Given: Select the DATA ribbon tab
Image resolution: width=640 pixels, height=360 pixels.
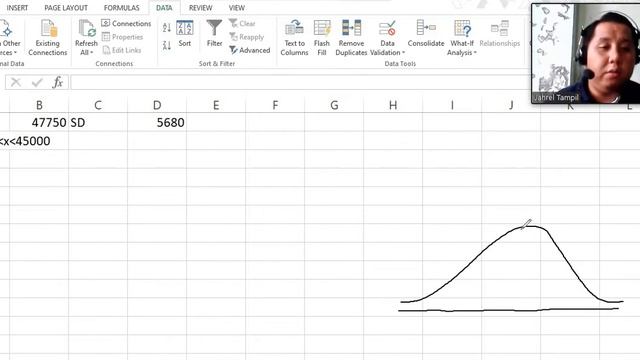Looking at the screenshot, I should 164,8.
